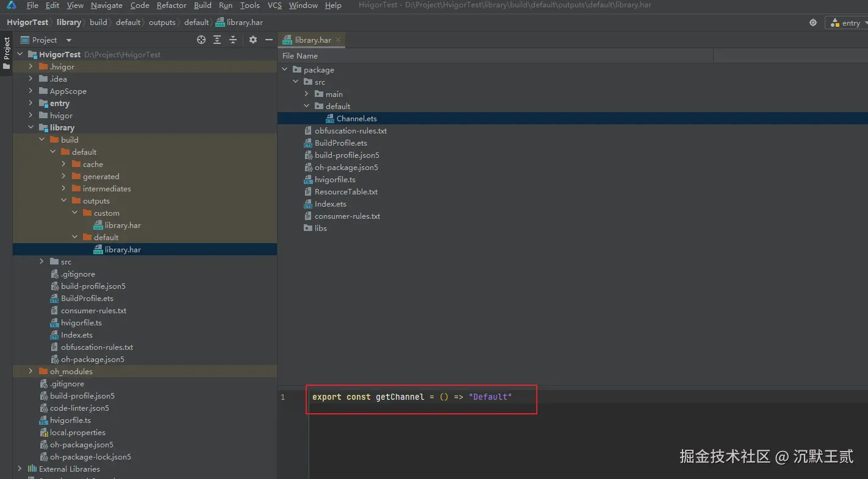
Task: Select ResourceTable.txt in the har viewer
Action: click(346, 191)
